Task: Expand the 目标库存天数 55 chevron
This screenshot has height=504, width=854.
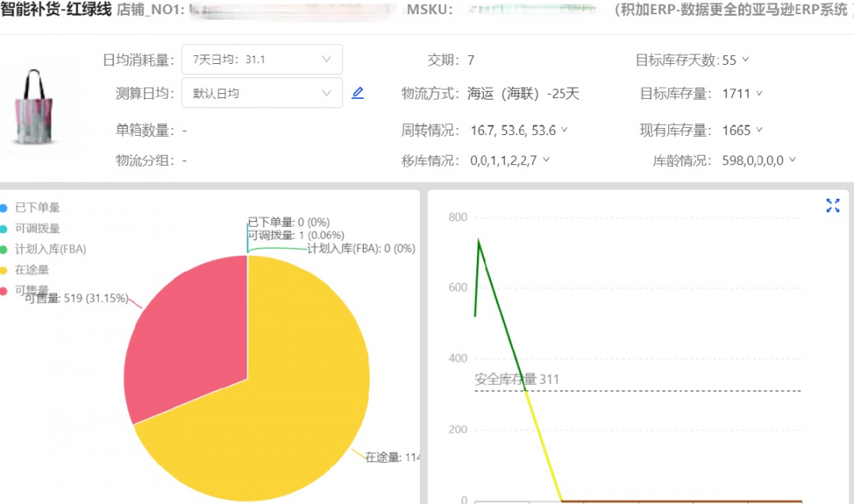Action: 745,60
